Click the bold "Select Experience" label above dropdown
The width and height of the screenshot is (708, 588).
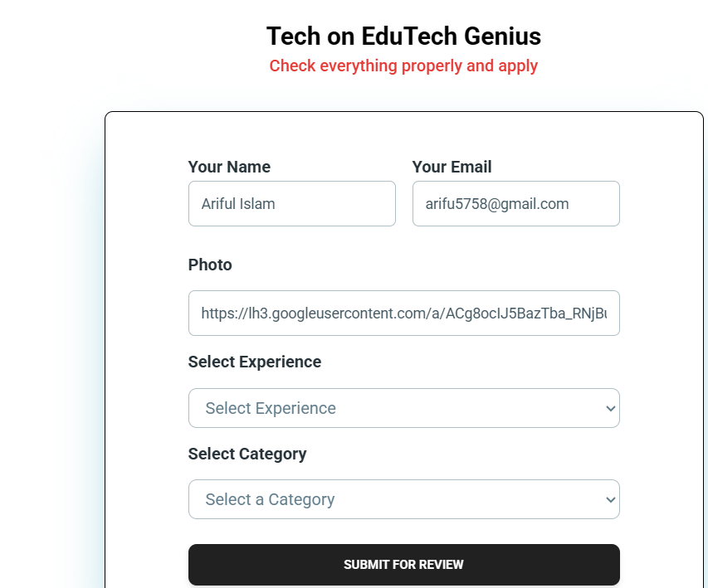coord(254,362)
